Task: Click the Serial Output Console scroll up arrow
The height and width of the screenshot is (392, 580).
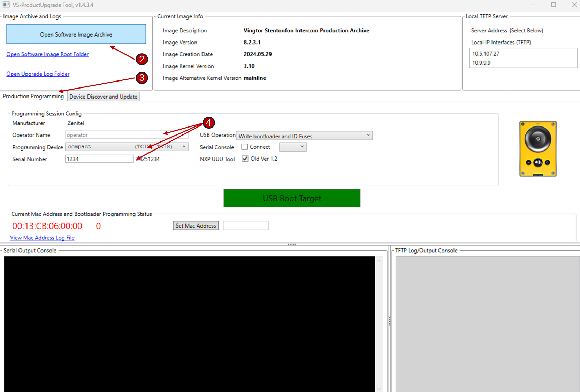Action: tap(379, 261)
